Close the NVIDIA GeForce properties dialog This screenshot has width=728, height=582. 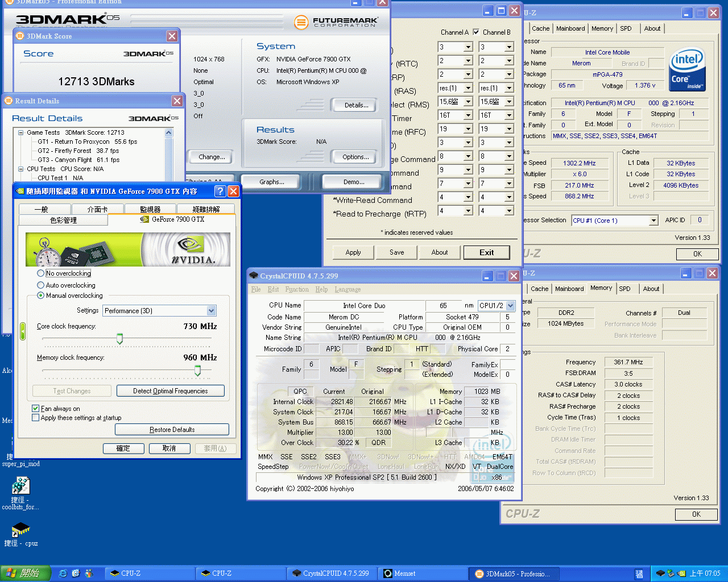pos(233,192)
